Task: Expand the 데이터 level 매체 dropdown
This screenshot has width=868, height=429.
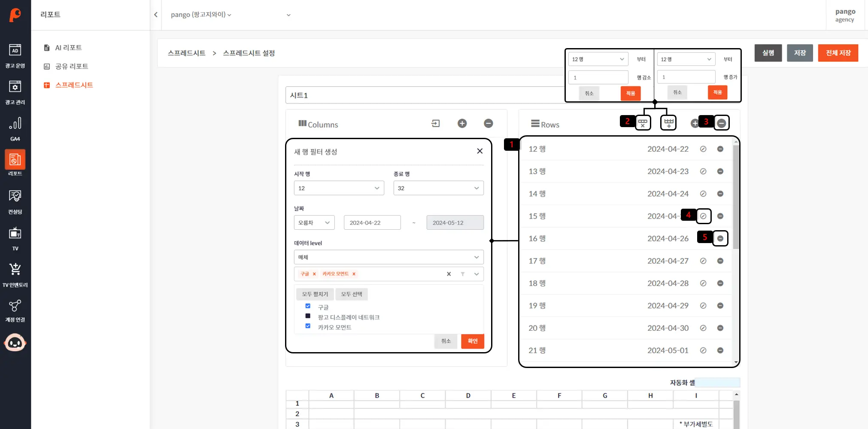Action: click(388, 257)
